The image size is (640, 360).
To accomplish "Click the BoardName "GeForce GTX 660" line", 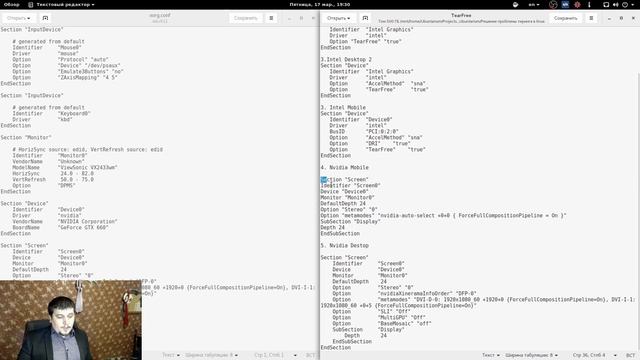I will coord(60,227).
